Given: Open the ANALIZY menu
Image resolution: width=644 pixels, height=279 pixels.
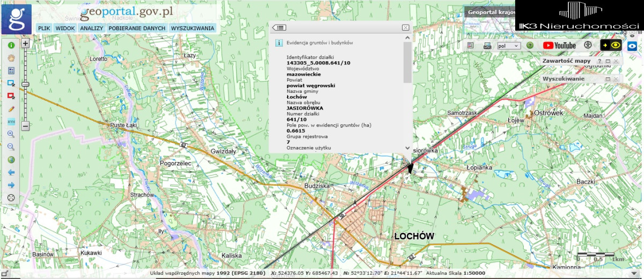Looking at the screenshot, I should (x=91, y=28).
